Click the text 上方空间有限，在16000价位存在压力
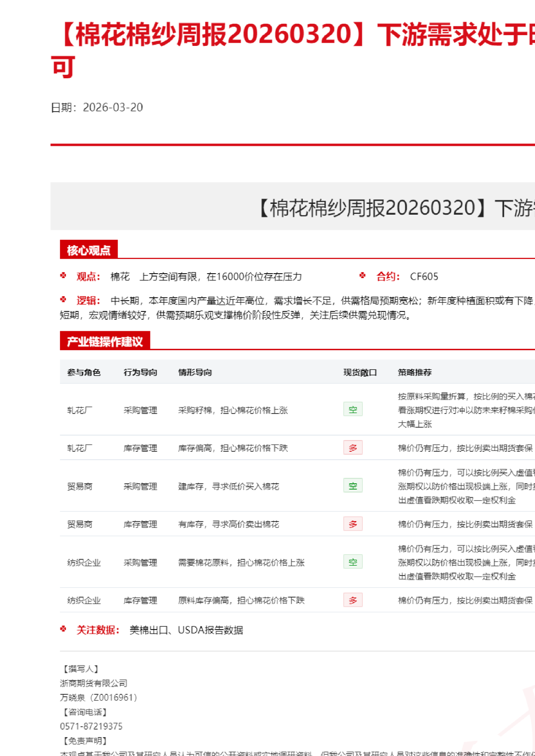The width and height of the screenshot is (535, 756). (x=221, y=277)
